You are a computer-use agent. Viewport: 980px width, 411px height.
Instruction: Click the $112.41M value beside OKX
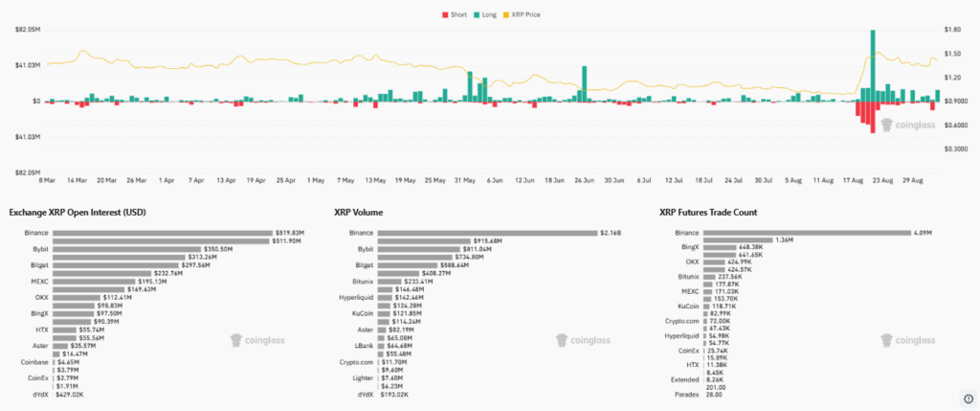click(x=117, y=298)
